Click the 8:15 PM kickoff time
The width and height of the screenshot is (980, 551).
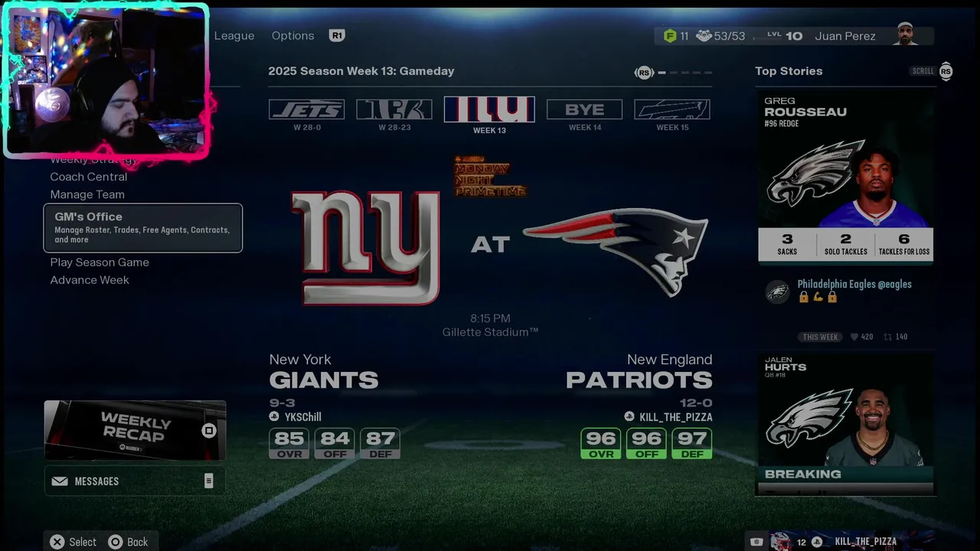490,318
